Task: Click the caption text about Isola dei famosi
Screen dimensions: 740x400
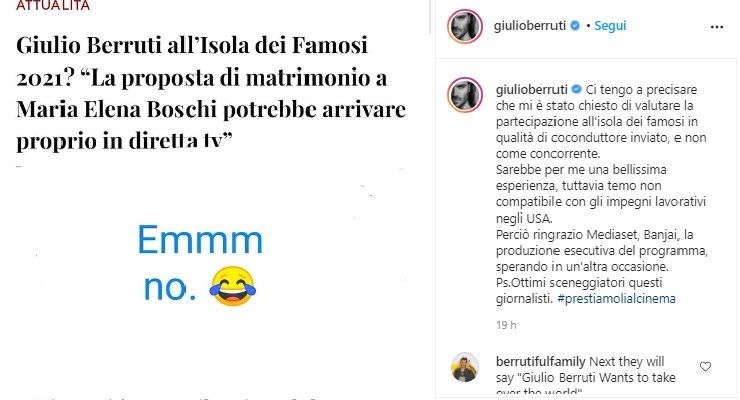Action: (601, 194)
